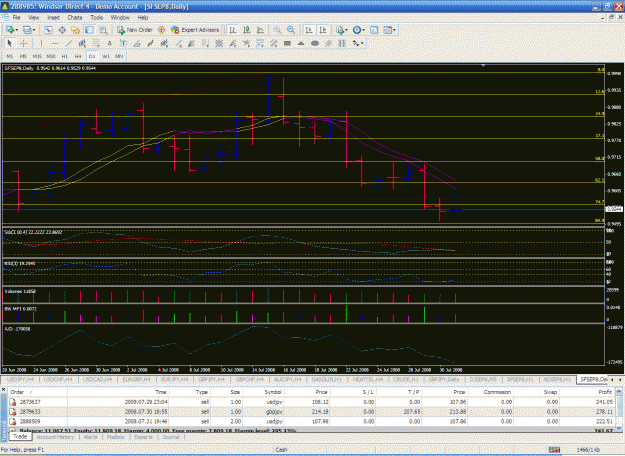Open the Insert menu
Image resolution: width=625 pixels, height=456 pixels.
(53, 18)
